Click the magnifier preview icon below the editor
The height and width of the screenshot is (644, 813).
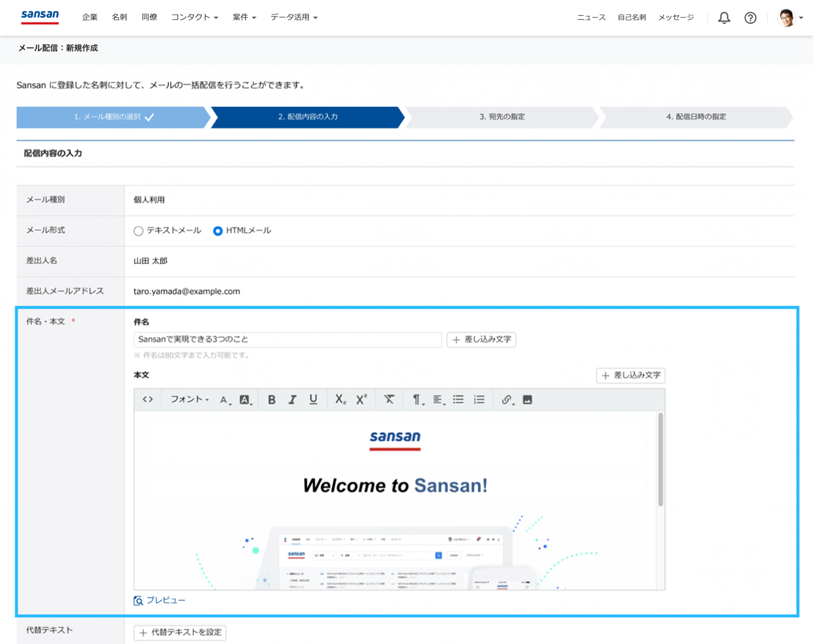(138, 601)
